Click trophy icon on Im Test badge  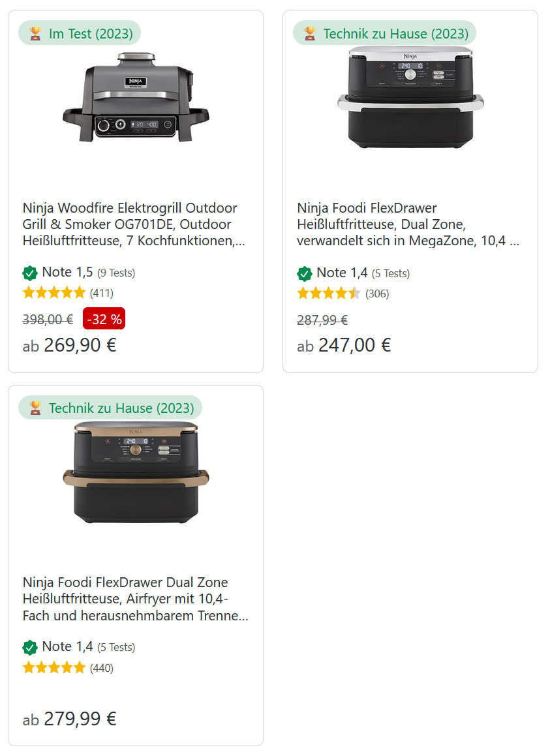[35, 33]
